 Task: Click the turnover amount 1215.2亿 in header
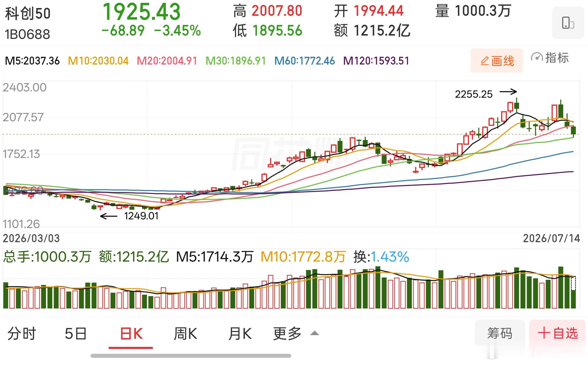pos(382,30)
